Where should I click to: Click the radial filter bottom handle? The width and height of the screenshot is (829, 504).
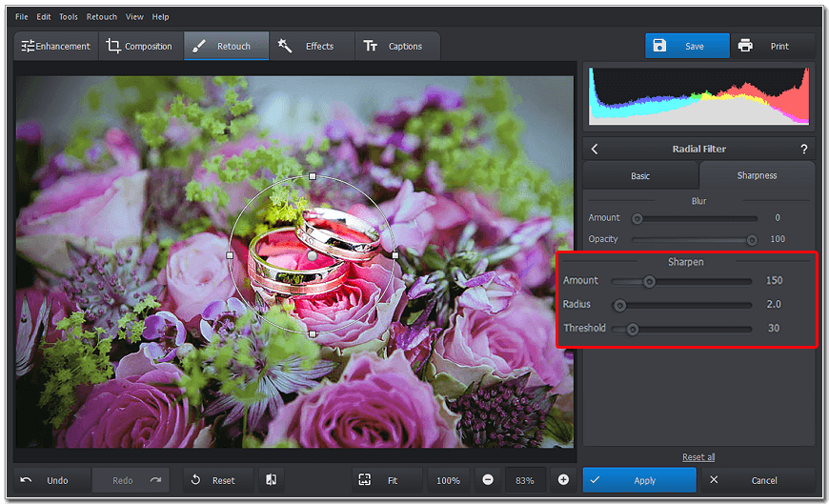pos(313,334)
